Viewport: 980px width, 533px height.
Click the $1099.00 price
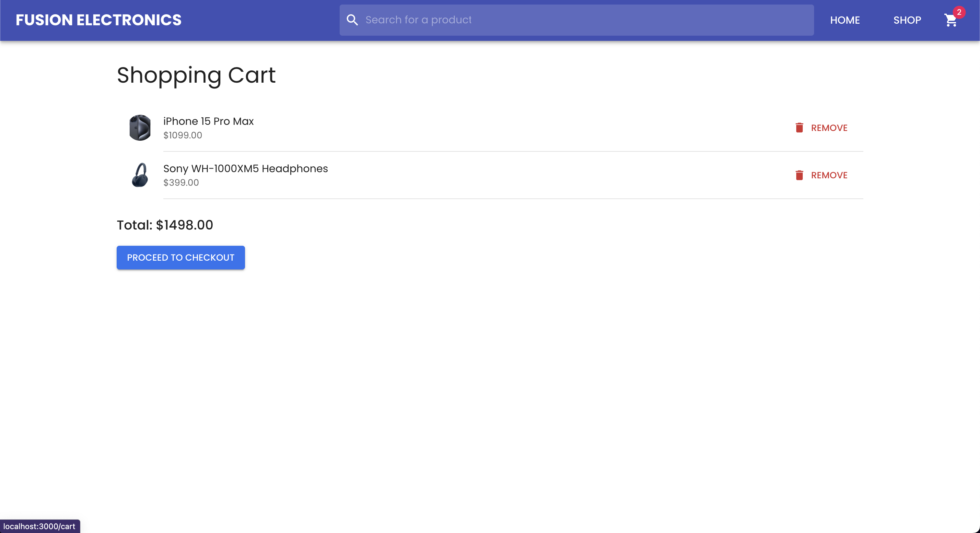click(x=182, y=135)
